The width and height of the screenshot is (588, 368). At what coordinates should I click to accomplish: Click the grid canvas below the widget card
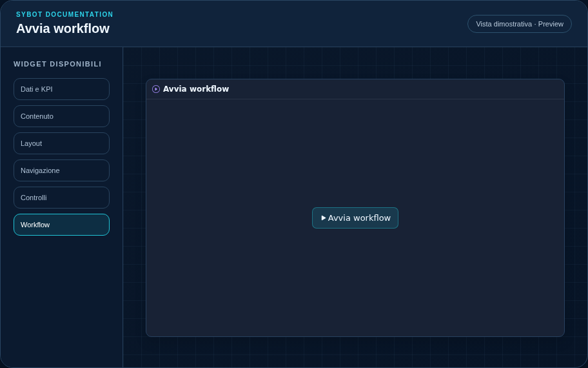pos(355,352)
